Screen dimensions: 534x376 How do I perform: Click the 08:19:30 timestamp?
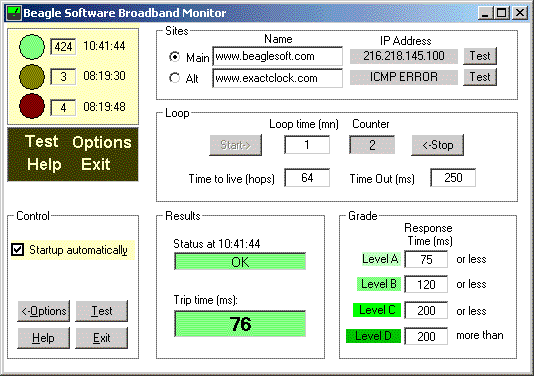[104, 76]
